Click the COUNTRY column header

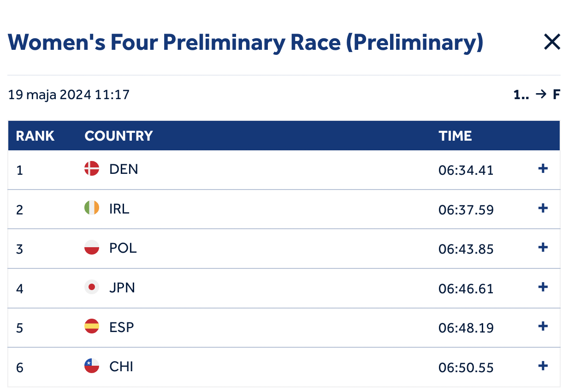pos(118,136)
